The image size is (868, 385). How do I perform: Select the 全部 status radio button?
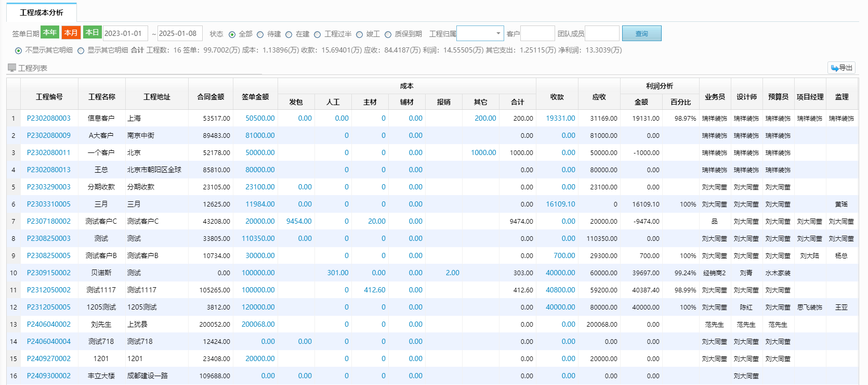(x=232, y=34)
